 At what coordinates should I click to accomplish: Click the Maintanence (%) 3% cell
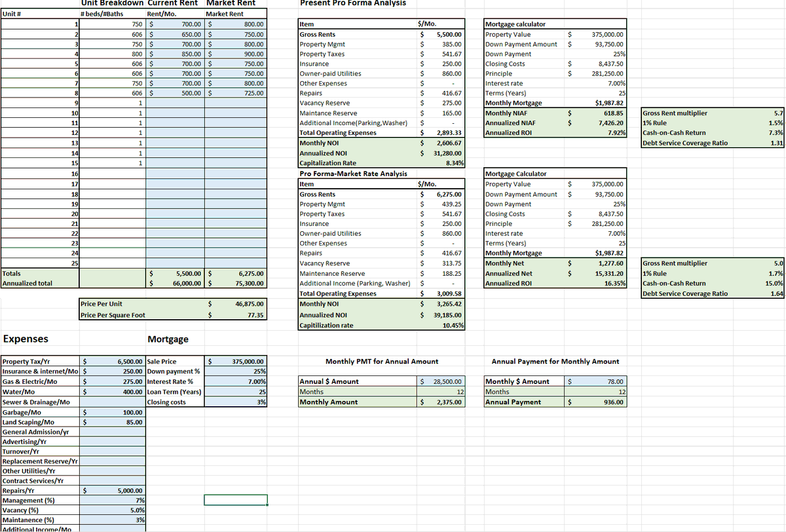click(113, 520)
